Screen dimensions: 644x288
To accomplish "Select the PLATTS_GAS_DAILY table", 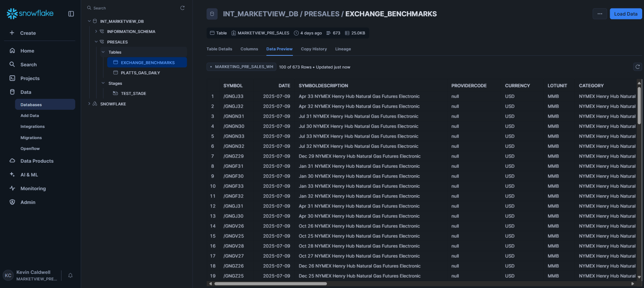I will pyautogui.click(x=140, y=73).
